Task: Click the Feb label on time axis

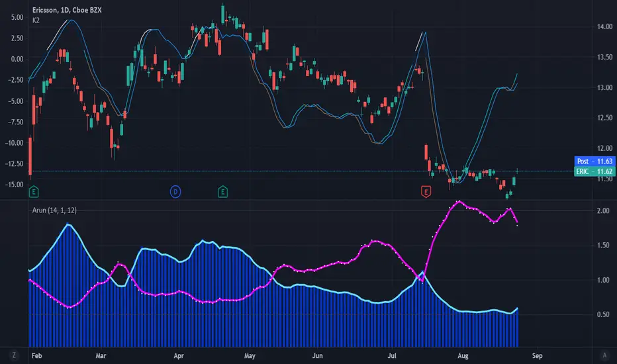Action: click(x=36, y=356)
